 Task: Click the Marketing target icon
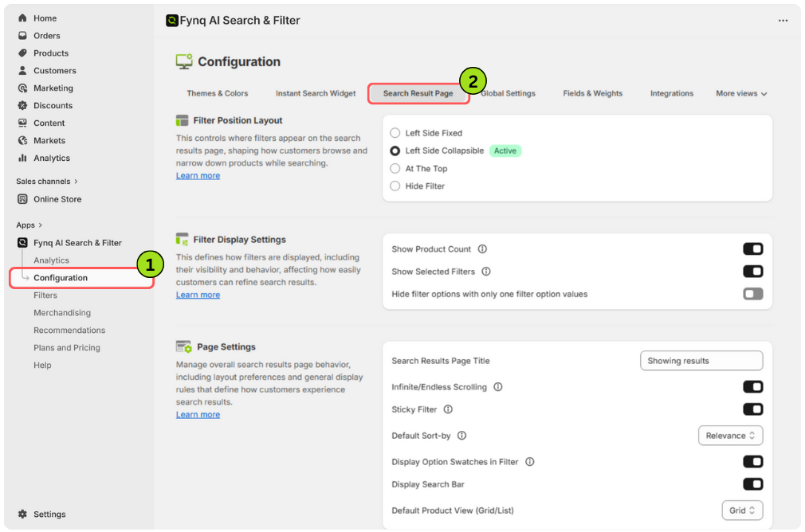click(22, 88)
